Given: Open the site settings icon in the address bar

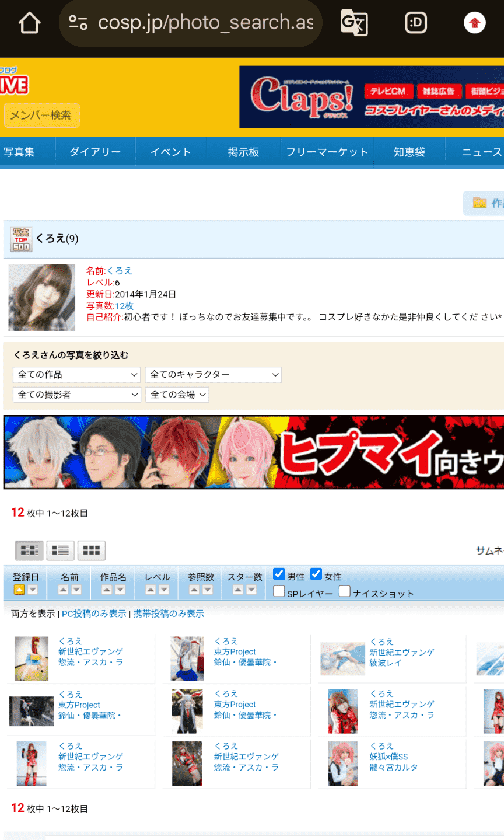Looking at the screenshot, I should (78, 23).
